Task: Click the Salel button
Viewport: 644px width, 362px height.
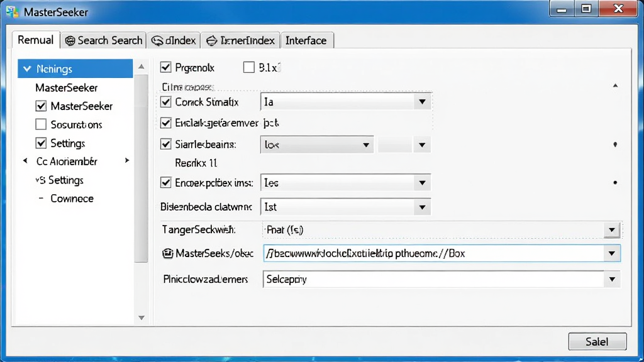Action: (x=597, y=341)
